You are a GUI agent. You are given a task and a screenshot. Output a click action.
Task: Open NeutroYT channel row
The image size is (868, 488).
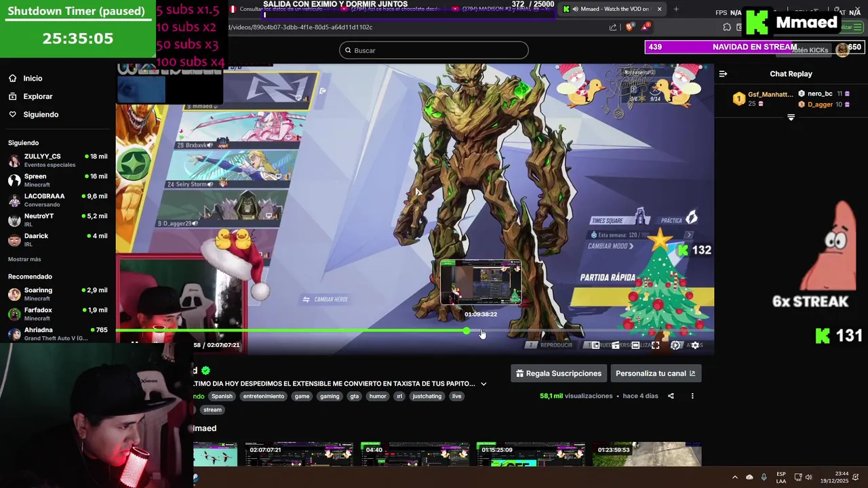[x=58, y=220]
